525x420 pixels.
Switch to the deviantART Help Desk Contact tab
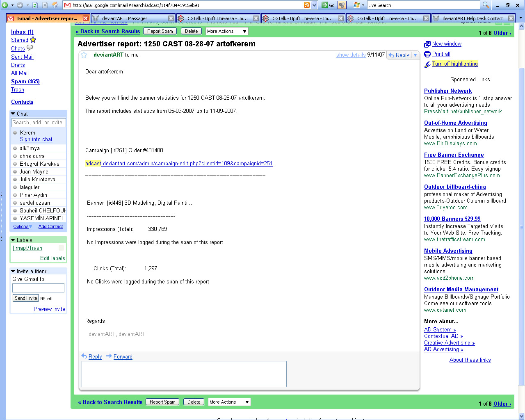(x=472, y=18)
